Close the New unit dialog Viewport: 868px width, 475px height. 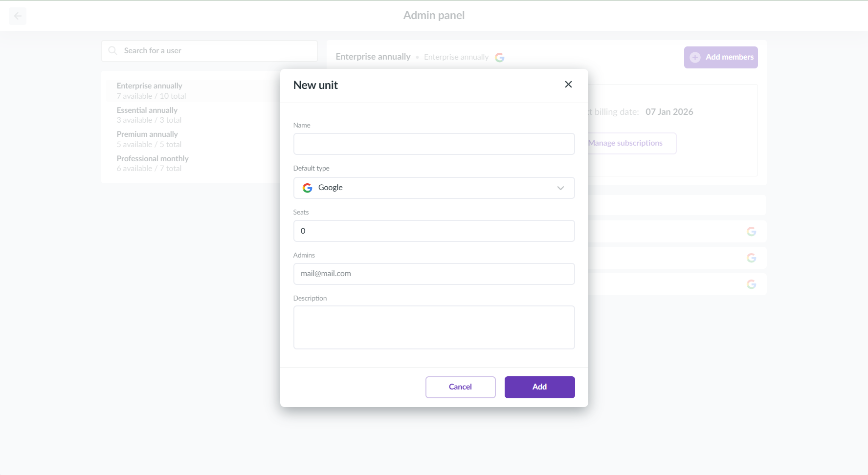(568, 85)
